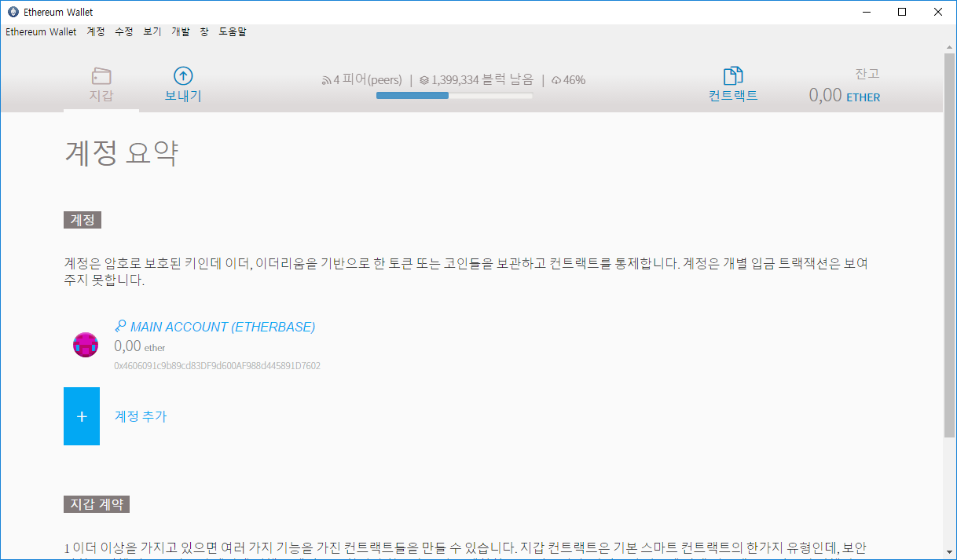This screenshot has width=957, height=560.
Task: Click the 4 피어(peers) status text
Action: pos(368,80)
